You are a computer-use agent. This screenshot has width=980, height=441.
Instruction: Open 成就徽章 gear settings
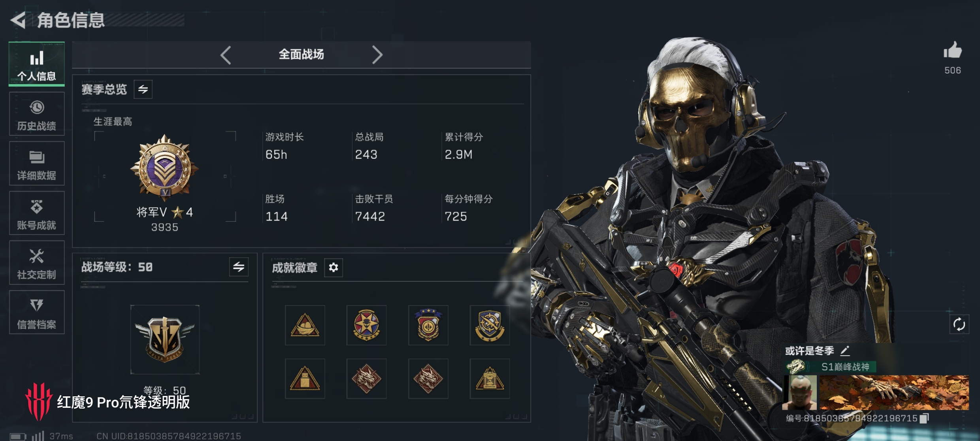coord(334,268)
